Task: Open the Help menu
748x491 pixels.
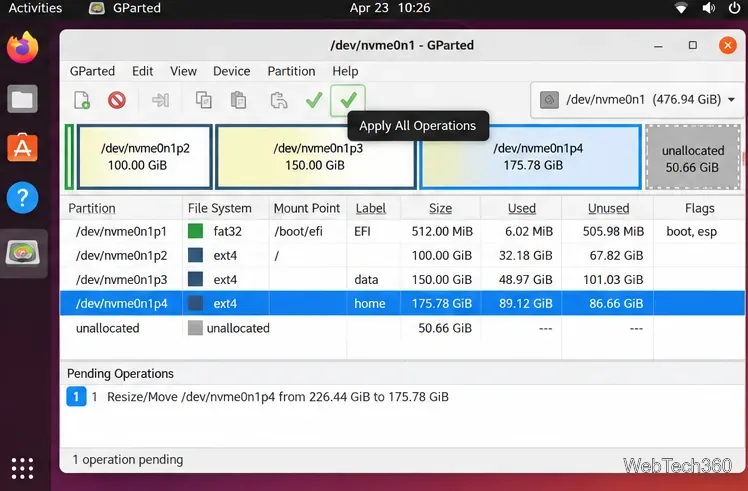Action: (345, 71)
